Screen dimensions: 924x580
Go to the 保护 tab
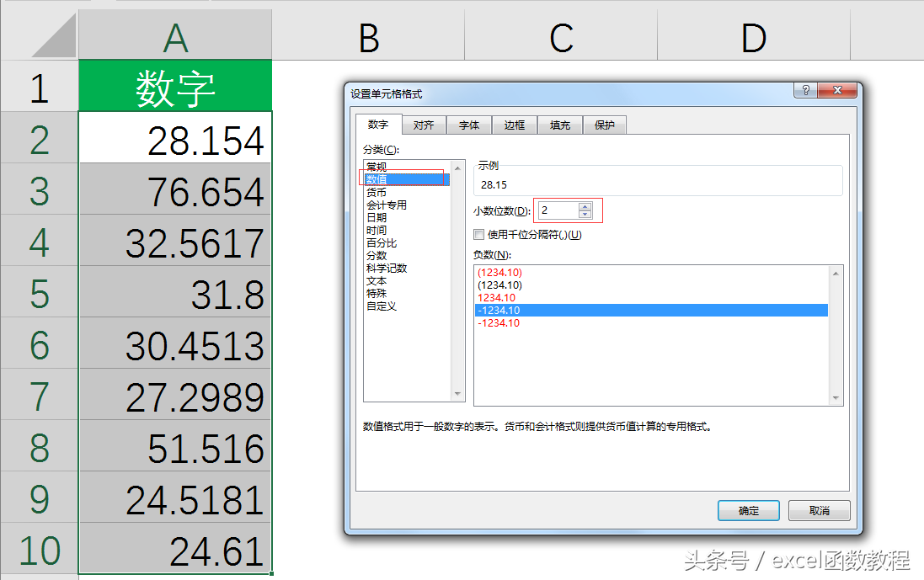[x=605, y=125]
